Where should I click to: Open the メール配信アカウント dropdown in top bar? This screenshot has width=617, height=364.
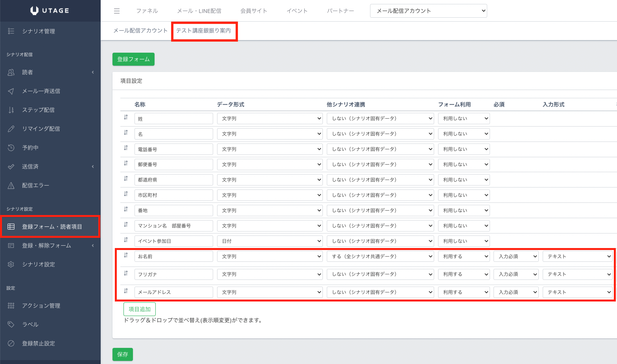pos(428,11)
